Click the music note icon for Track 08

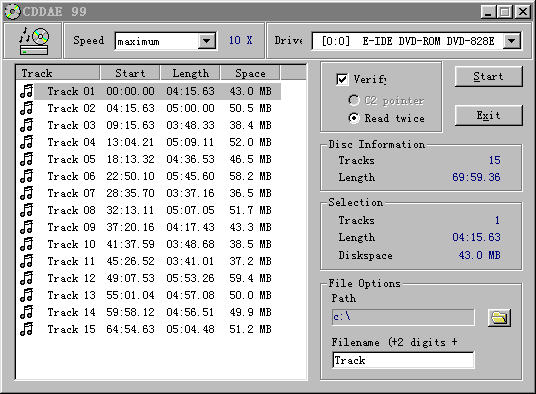click(x=27, y=210)
